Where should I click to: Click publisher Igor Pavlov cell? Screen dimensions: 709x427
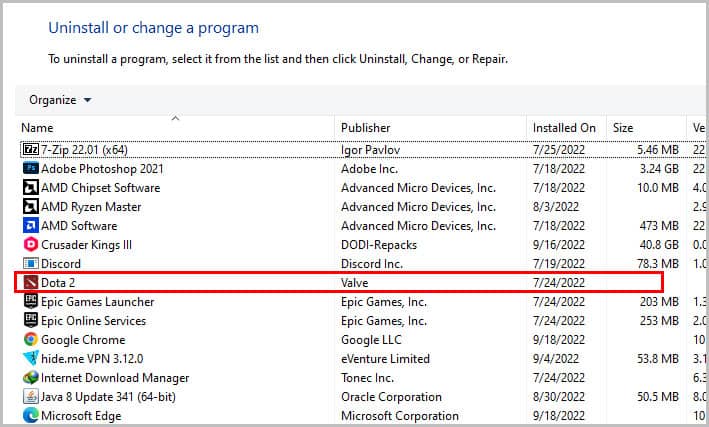370,149
